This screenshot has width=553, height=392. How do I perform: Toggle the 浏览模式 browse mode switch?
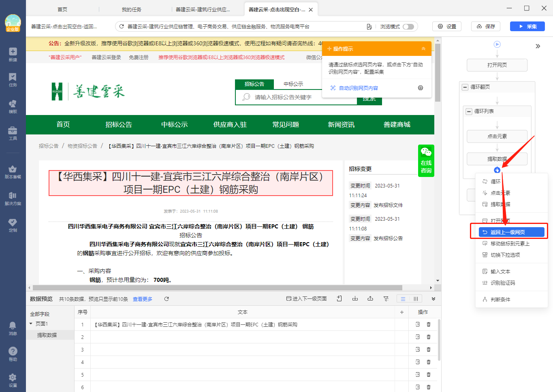point(408,27)
